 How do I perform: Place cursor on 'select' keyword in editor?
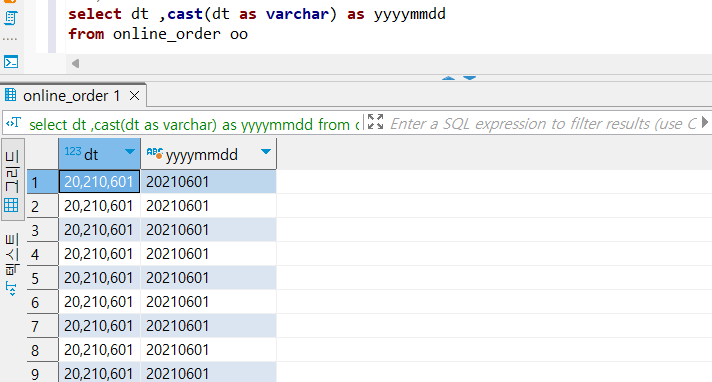click(95, 14)
